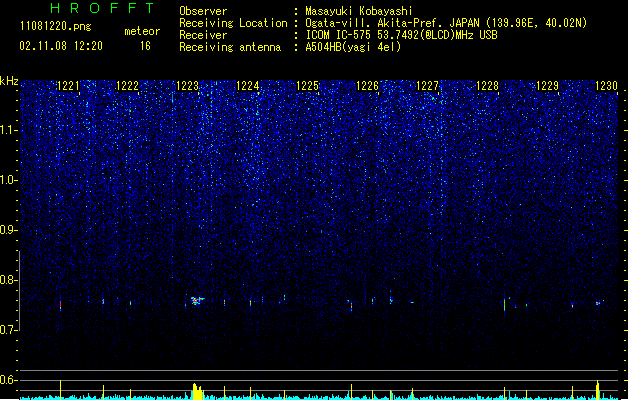Click the Receiving antenna label

point(230,47)
